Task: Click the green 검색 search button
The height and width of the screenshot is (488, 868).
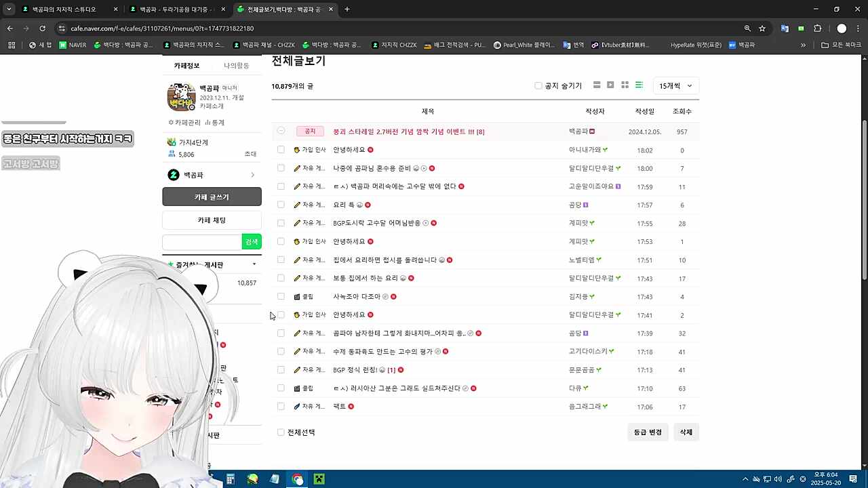Action: pos(252,242)
